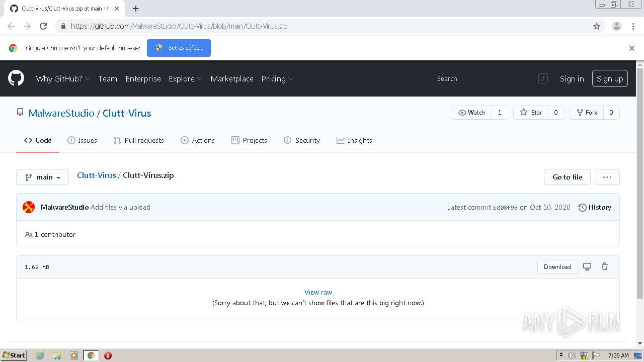Expand the Pricing dropdown

click(277, 78)
